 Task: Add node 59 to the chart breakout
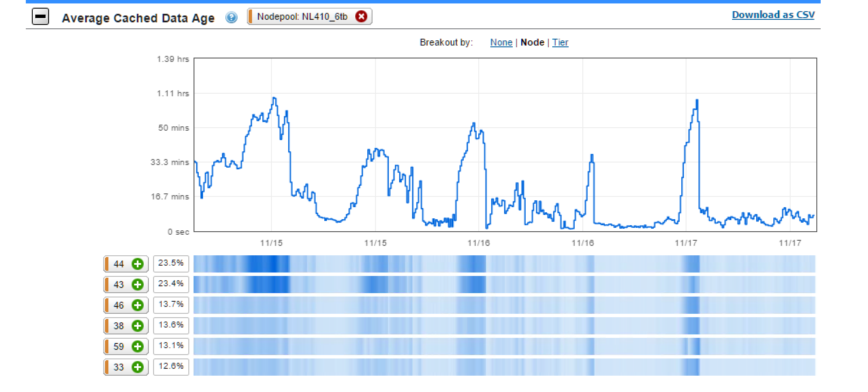click(x=137, y=346)
